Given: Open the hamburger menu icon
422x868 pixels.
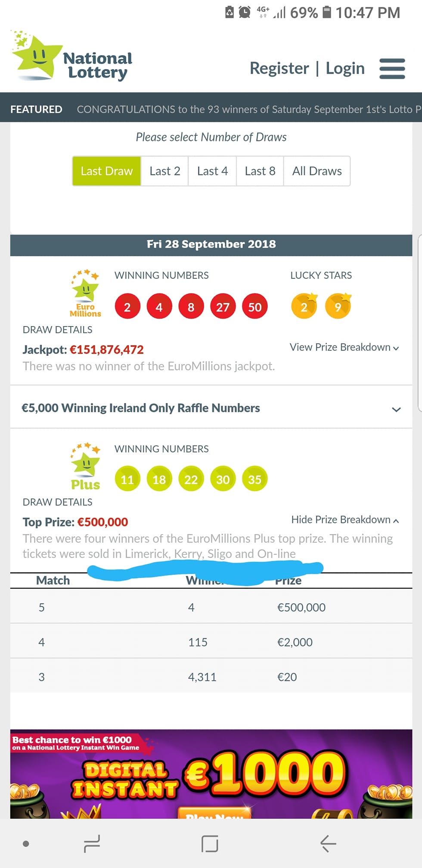Looking at the screenshot, I should point(392,69).
